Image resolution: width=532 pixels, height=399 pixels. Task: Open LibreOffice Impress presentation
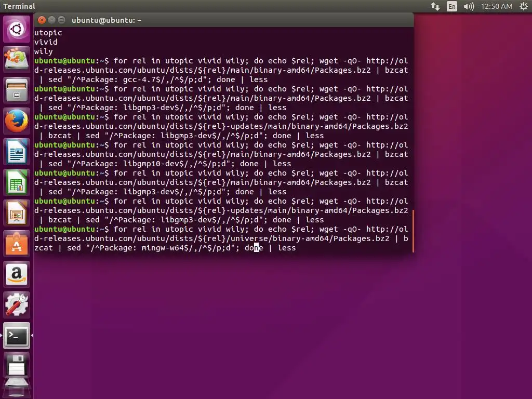17,212
